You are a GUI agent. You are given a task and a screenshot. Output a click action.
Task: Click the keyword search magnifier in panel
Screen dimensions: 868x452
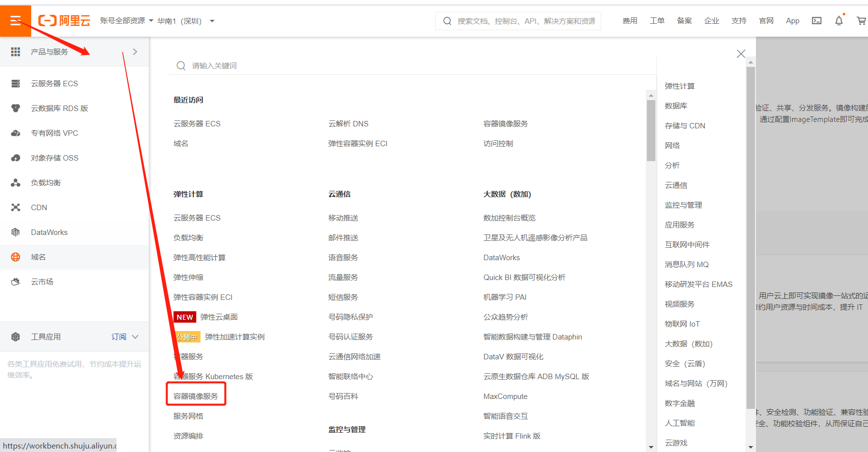point(181,66)
